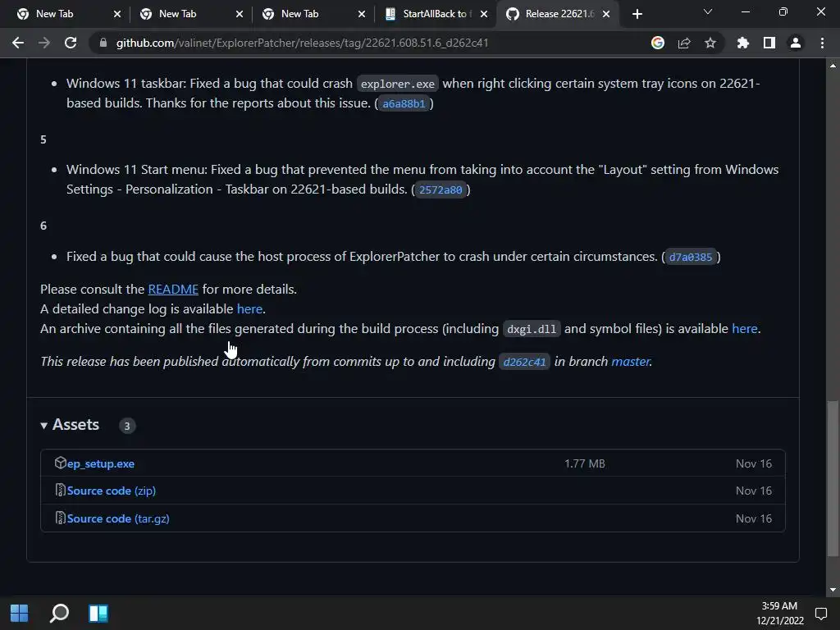840x630 pixels.
Task: Click the scrollbar up arrow
Action: [833, 66]
